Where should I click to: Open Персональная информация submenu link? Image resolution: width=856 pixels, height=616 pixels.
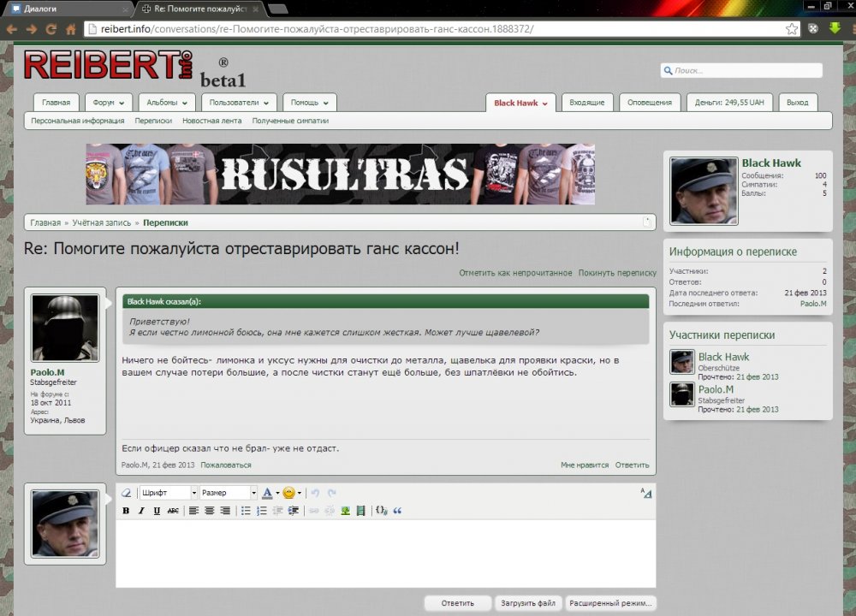[78, 121]
